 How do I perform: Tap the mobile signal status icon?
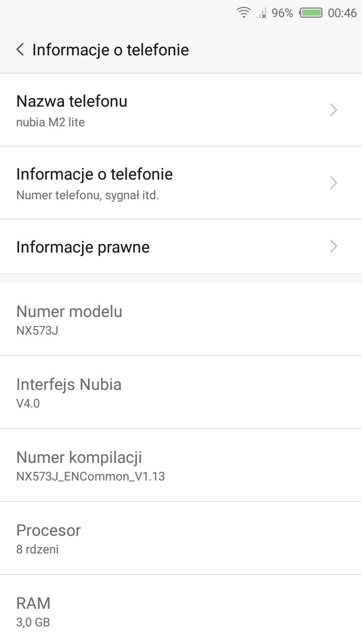coord(261,14)
